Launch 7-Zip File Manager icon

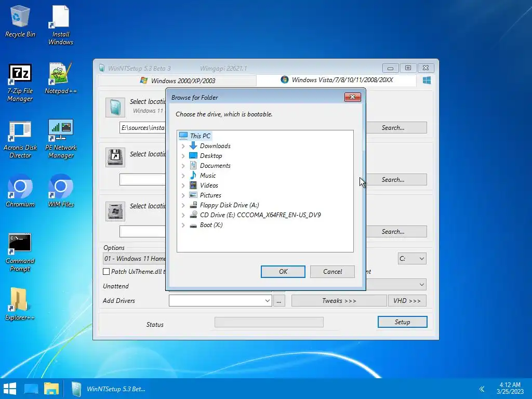click(x=20, y=83)
